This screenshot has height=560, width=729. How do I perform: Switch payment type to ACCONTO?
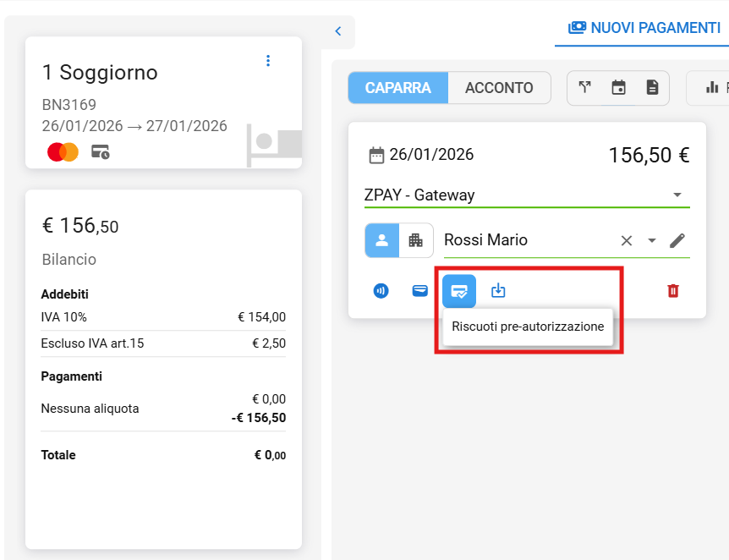coord(499,88)
